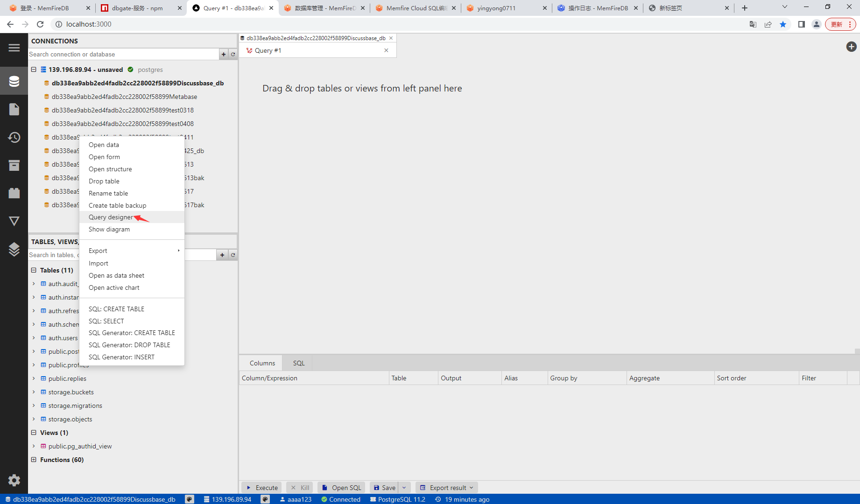Click the browser update button
The image size is (860, 504).
(x=840, y=24)
